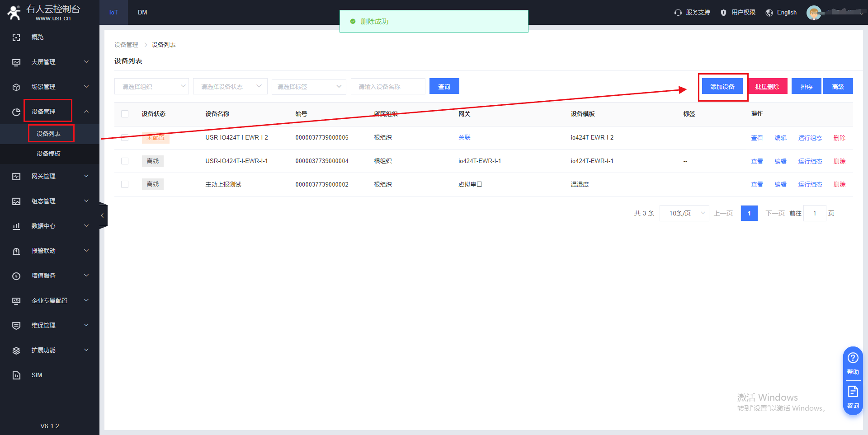Click the device name search input field
The width and height of the screenshot is (868, 435).
pyautogui.click(x=387, y=86)
